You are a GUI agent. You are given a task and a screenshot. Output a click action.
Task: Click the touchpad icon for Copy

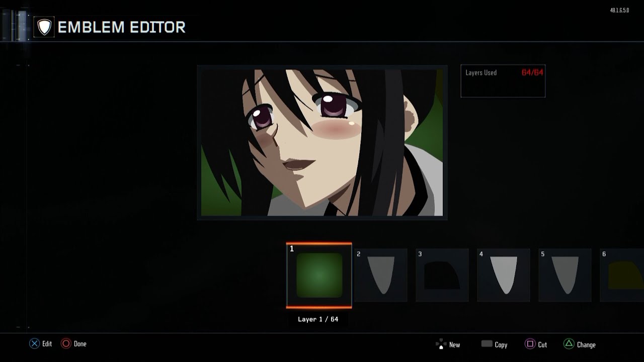[487, 344]
